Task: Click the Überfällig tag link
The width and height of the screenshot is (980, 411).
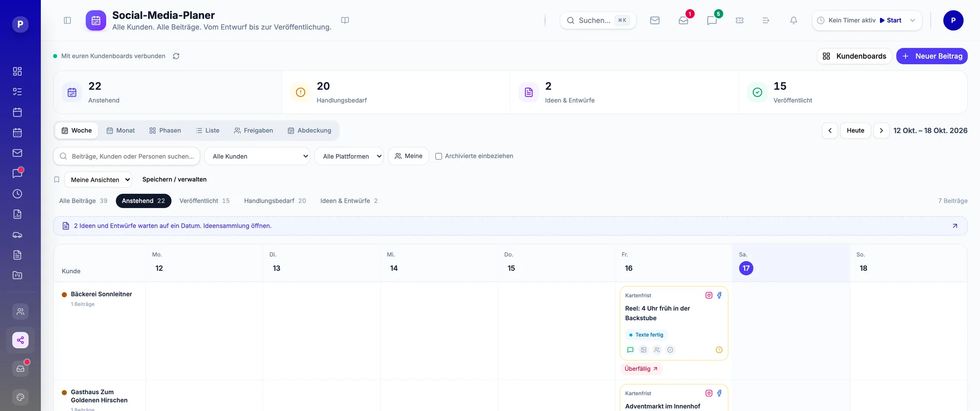Action: pyautogui.click(x=641, y=369)
